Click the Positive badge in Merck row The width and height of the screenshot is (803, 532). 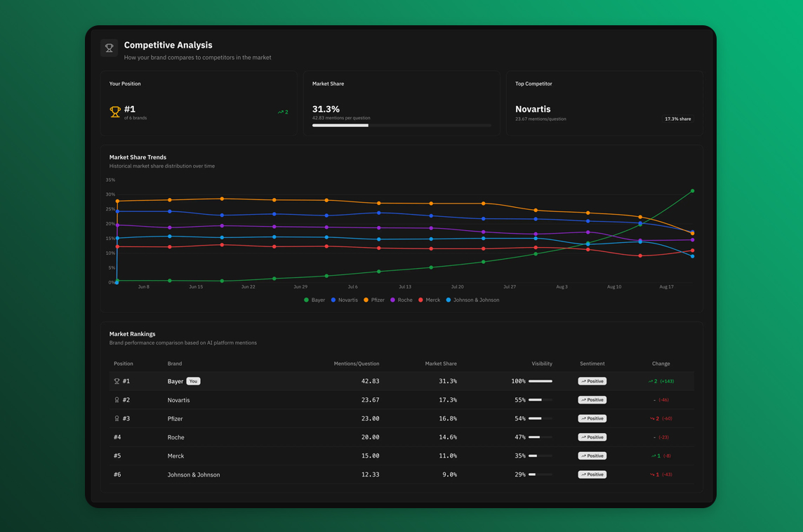coord(592,455)
